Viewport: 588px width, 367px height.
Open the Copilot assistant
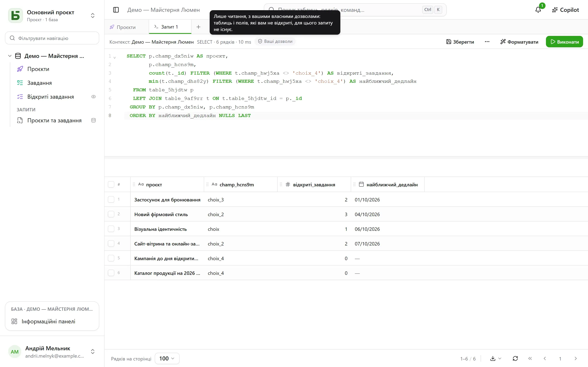coord(565,10)
